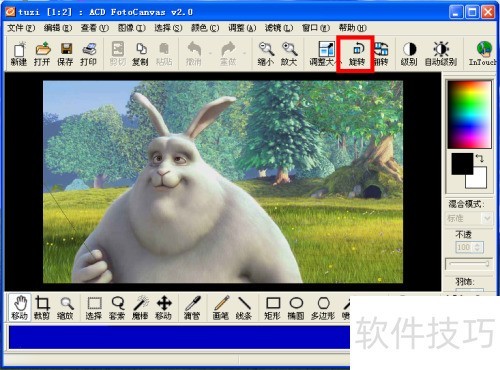
Task: Select the Lasso tool (套索)
Action: [x=117, y=308]
